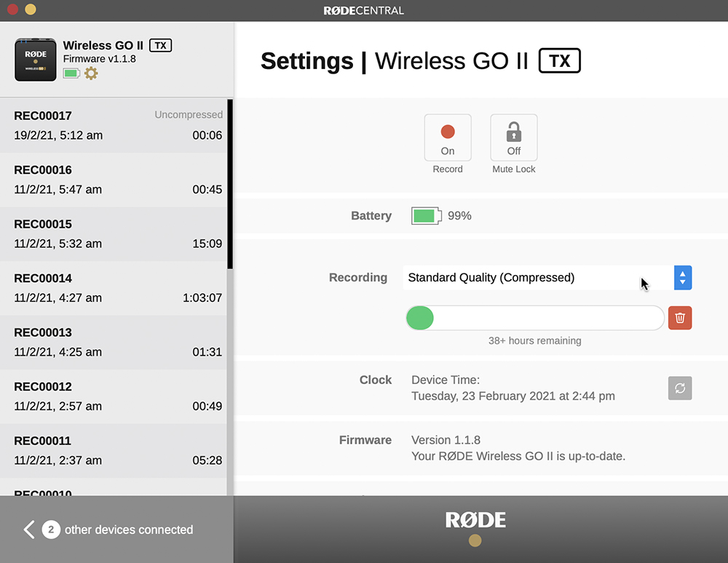Image resolution: width=728 pixels, height=563 pixels.
Task: Toggle the Mute Lock button
Action: click(x=514, y=137)
